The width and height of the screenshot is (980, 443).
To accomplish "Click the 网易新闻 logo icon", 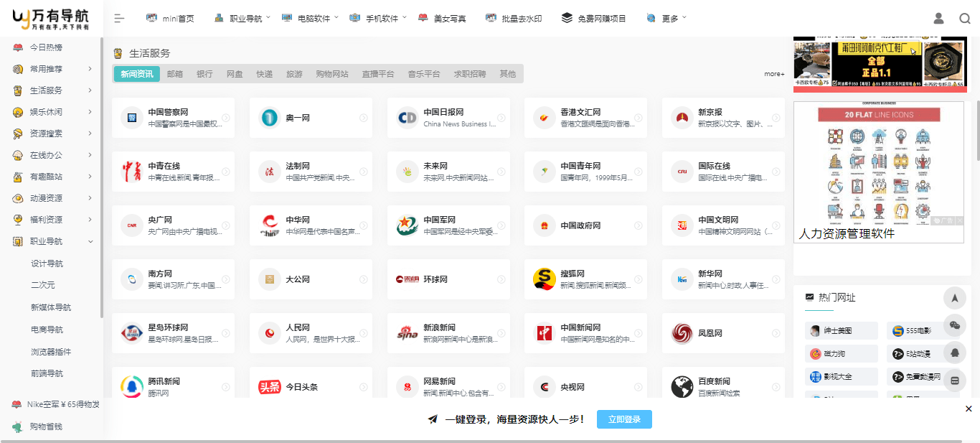I will tap(407, 387).
